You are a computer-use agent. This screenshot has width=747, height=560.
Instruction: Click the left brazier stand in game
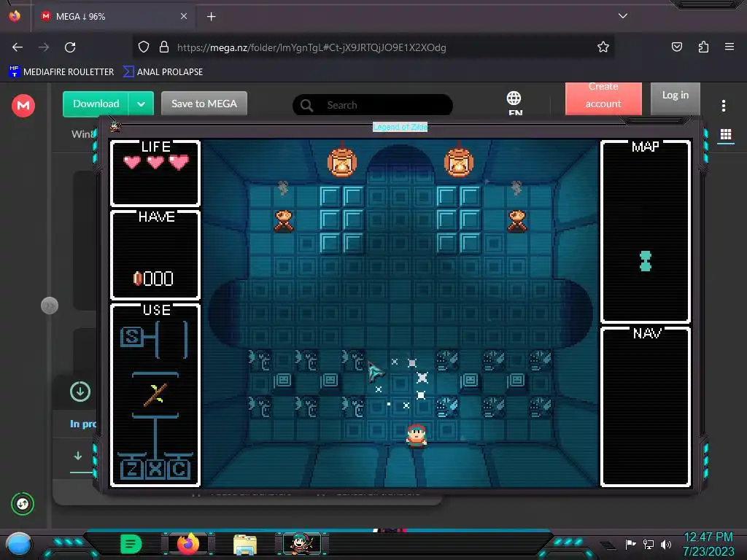pos(284,222)
